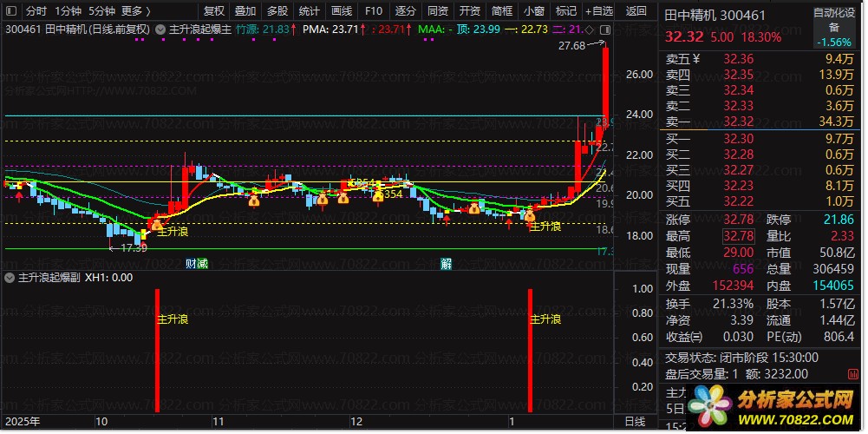Click the XH1: 0.00 indicator value

[108, 278]
